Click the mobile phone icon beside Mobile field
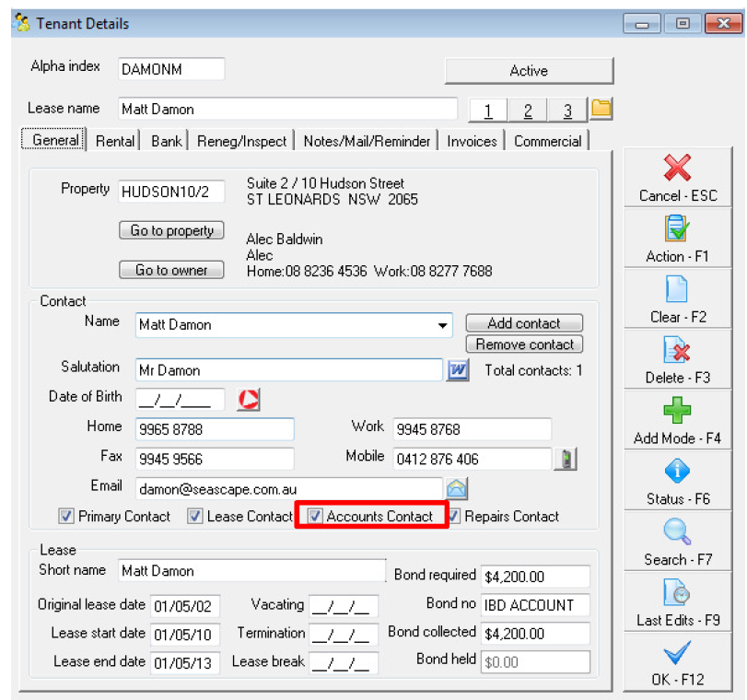 pos(566,459)
